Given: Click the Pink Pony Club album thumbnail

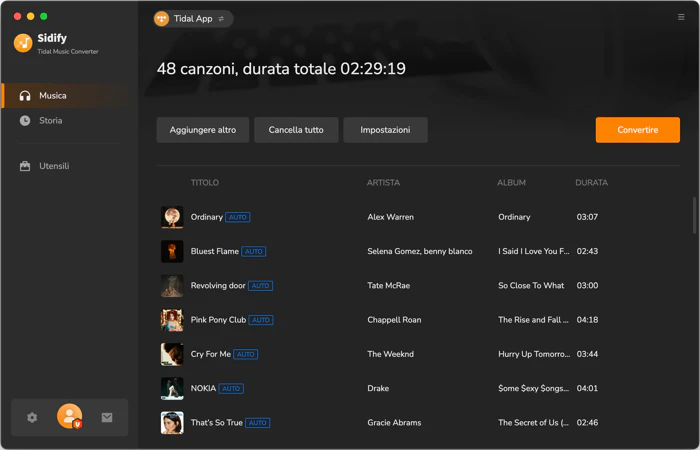Looking at the screenshot, I should point(172,320).
